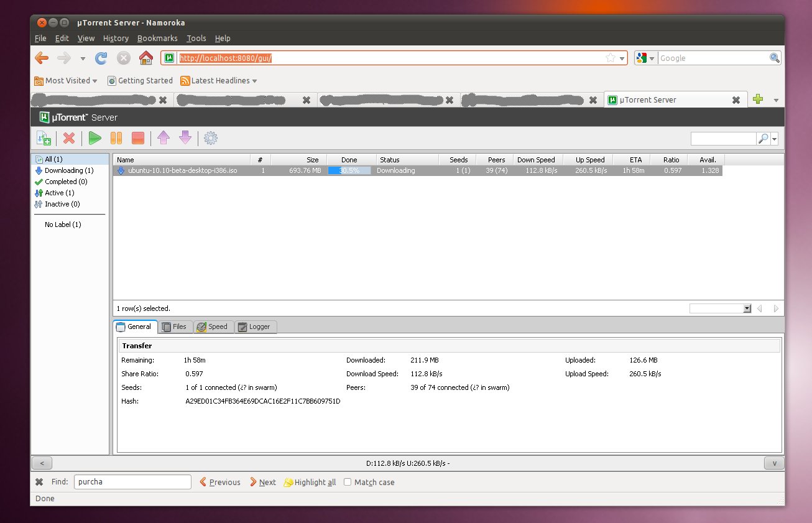Open the Most Visited bookmarks dropdown

point(66,80)
